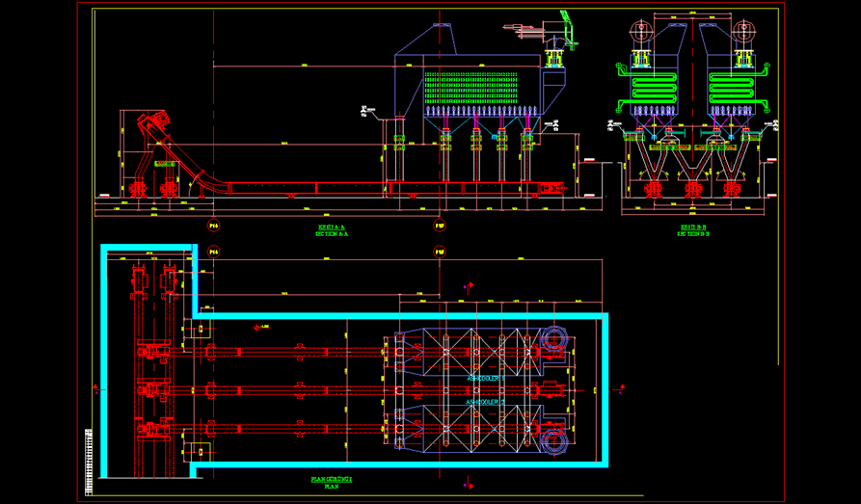Click the SECTION B-B title text
Viewport: 861px width, 504px height.
click(692, 231)
